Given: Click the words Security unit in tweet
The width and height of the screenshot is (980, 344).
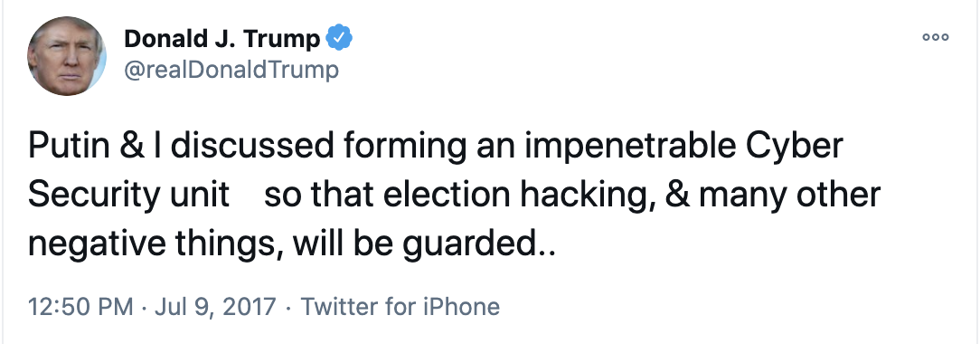Looking at the screenshot, I should (x=128, y=197).
